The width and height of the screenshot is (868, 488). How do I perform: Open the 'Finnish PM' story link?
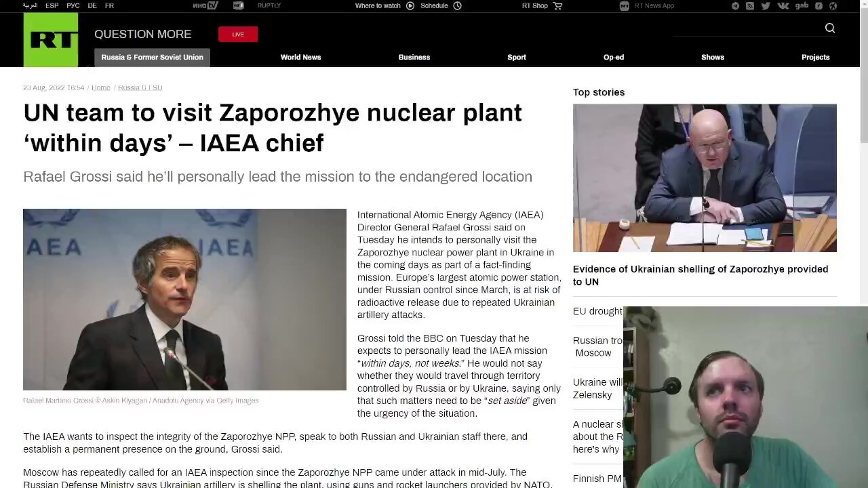[x=597, y=479]
